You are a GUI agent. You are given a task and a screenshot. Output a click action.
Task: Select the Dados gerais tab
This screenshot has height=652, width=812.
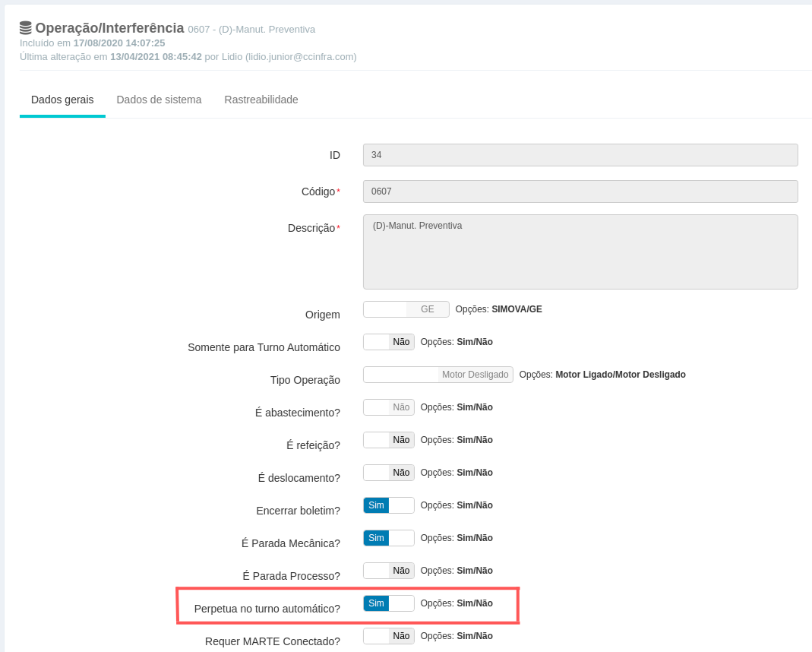click(x=62, y=100)
